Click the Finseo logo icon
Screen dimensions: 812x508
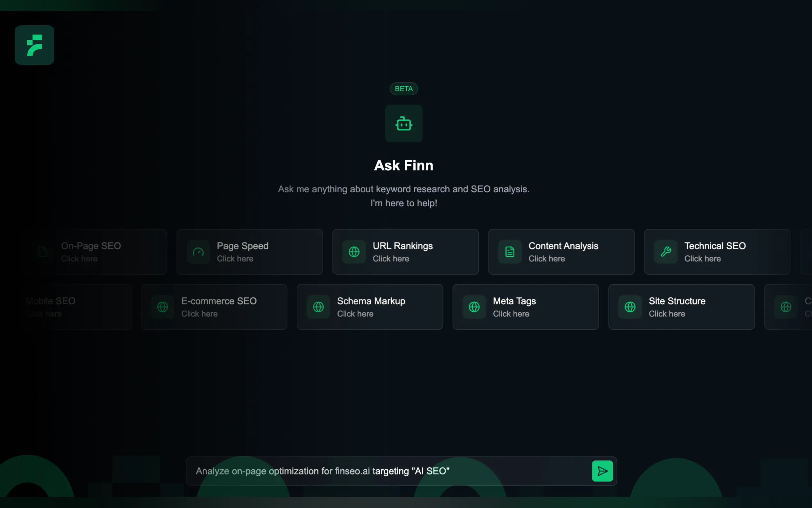[x=34, y=45]
